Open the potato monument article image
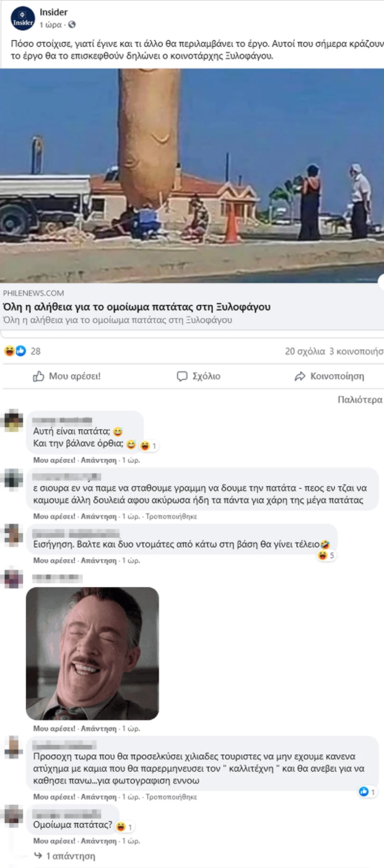 192,176
